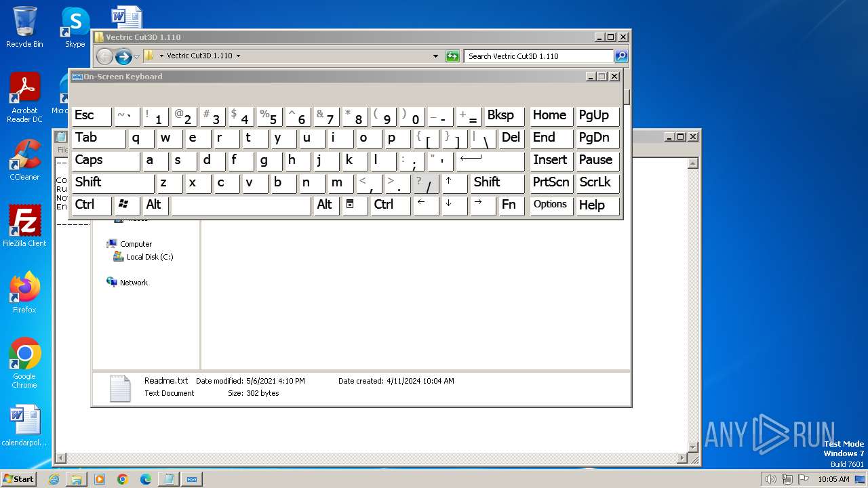This screenshot has height=488, width=868.
Task: Select Computer in navigation pane
Action: pyautogui.click(x=130, y=244)
